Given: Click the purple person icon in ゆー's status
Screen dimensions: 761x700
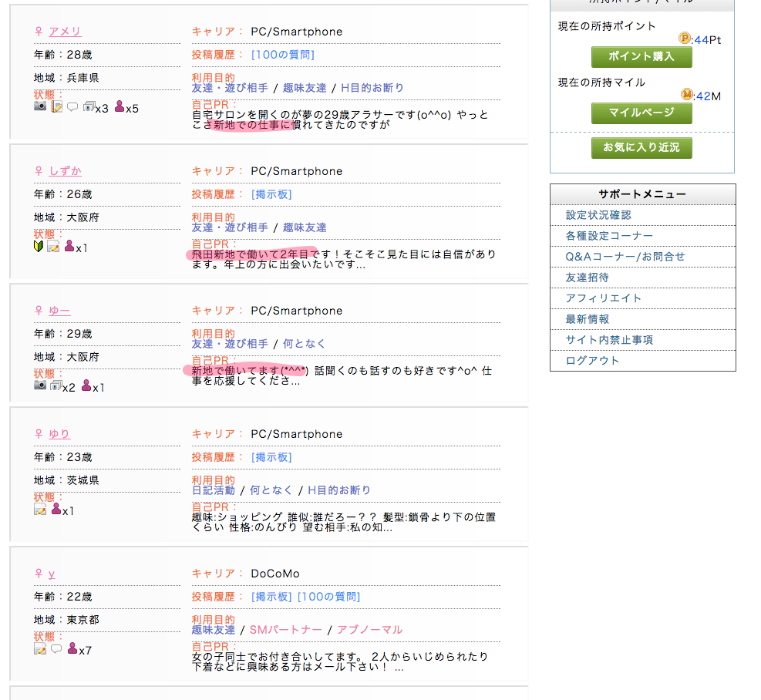Looking at the screenshot, I should [86, 385].
